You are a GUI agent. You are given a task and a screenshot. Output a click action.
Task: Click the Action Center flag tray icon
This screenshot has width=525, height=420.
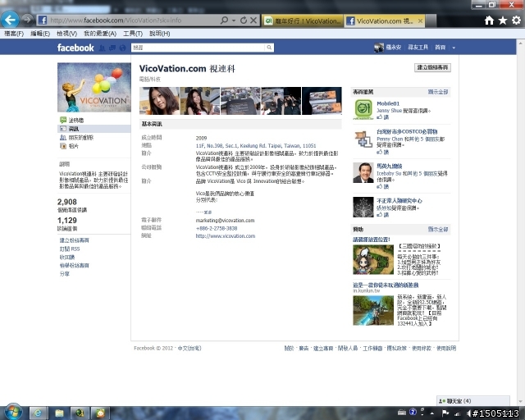445,413
